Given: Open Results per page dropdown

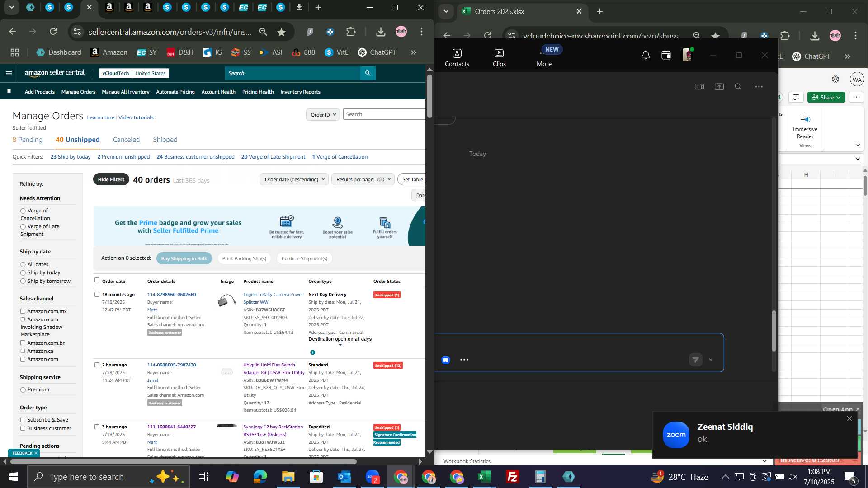Looking at the screenshot, I should [363, 179].
